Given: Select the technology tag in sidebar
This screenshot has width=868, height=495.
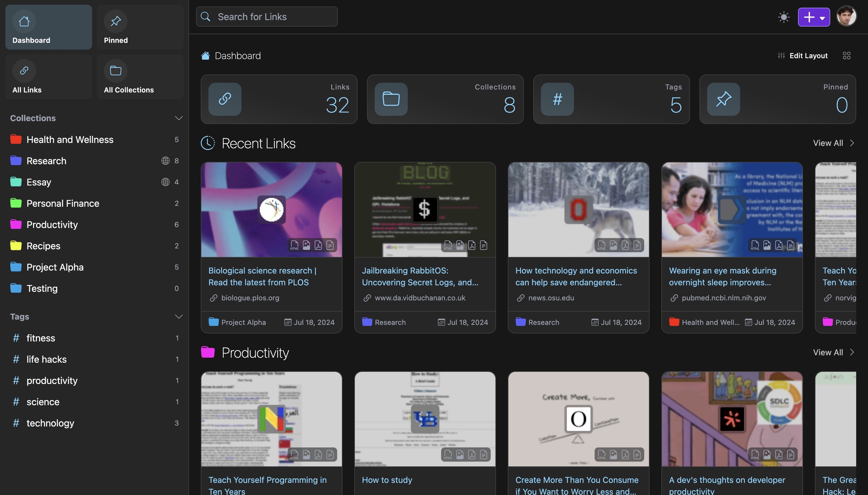Looking at the screenshot, I should tap(50, 423).
